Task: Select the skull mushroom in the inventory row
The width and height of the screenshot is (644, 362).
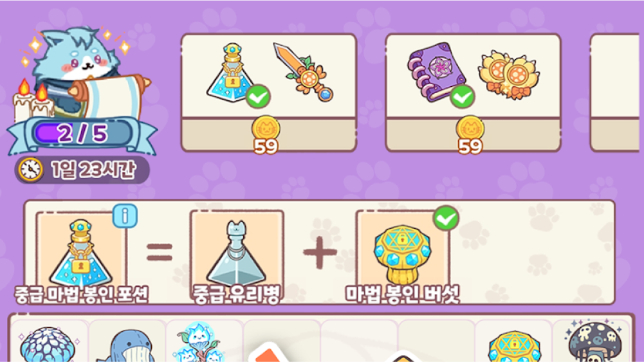Action: tap(594, 341)
